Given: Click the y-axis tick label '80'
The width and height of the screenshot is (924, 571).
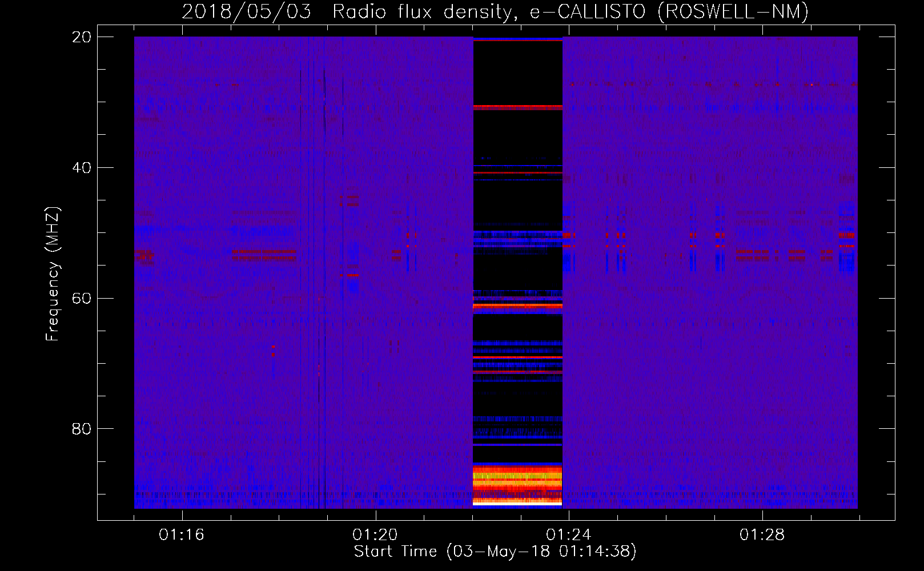Looking at the screenshot, I should [82, 429].
